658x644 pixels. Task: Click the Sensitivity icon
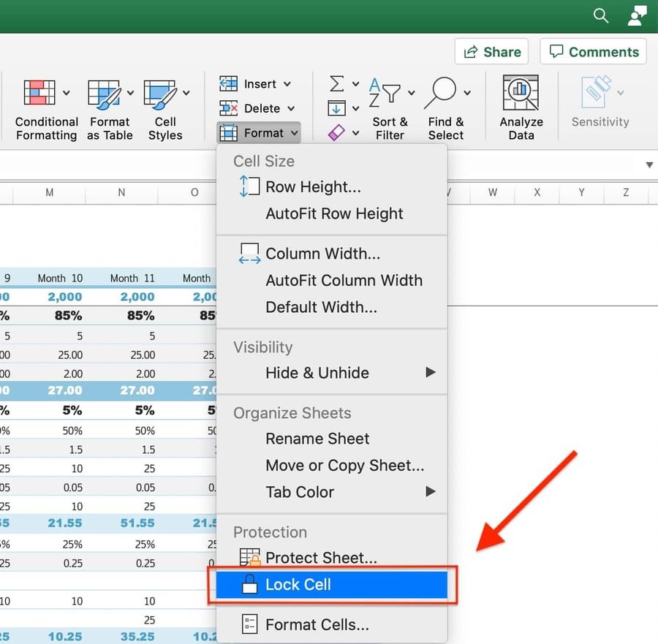[596, 92]
